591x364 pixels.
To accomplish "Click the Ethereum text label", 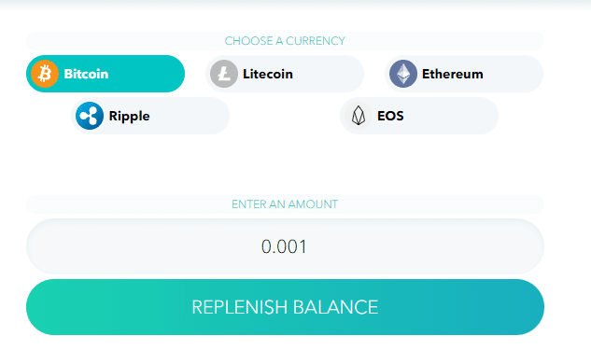I will click(453, 74).
